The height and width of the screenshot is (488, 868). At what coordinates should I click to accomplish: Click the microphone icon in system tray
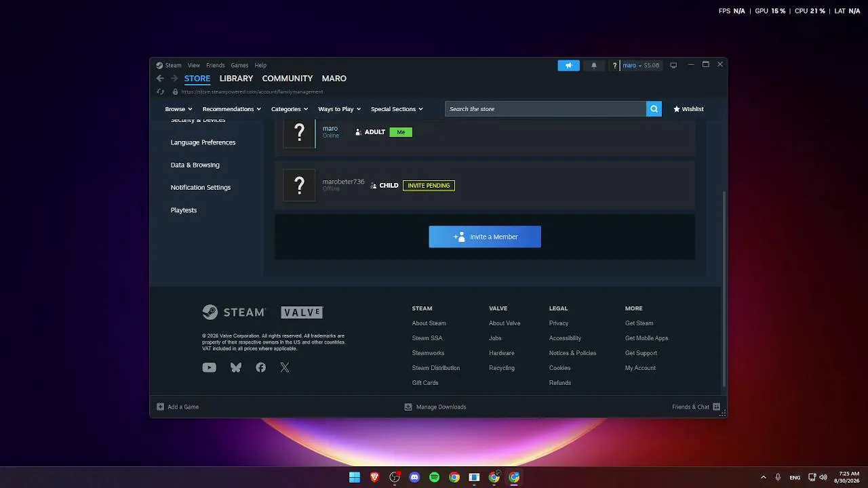(778, 477)
